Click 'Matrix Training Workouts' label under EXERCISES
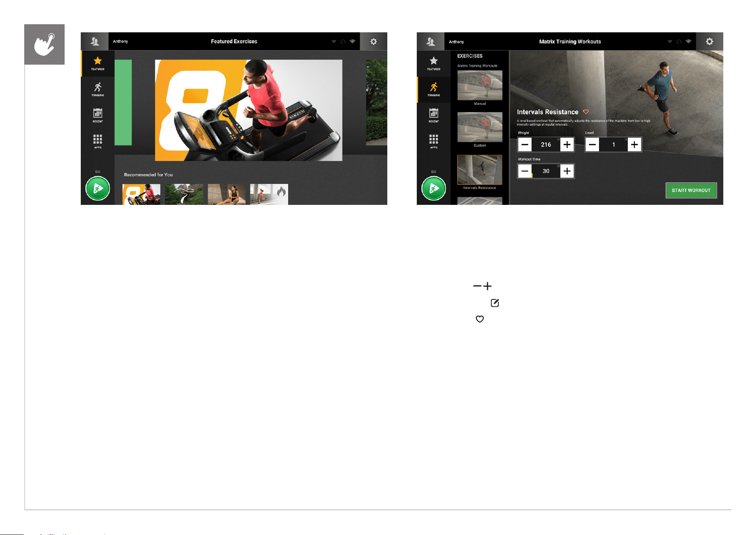The height and width of the screenshot is (535, 756). (477, 66)
